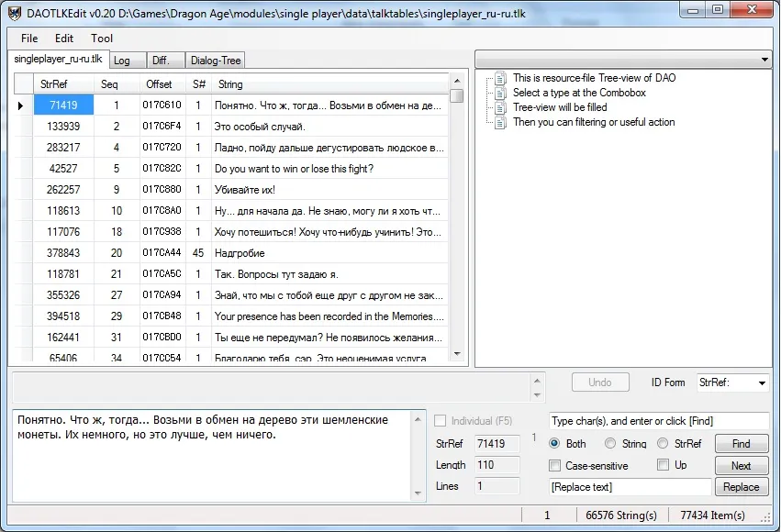Image resolution: width=781 pixels, height=532 pixels.
Task: Click document icon beside 'Tree-view will be filled'
Action: click(x=500, y=108)
